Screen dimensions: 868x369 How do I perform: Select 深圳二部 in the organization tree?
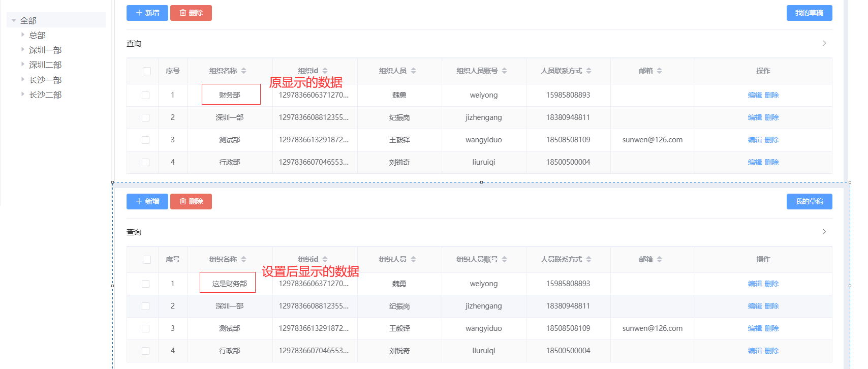45,65
